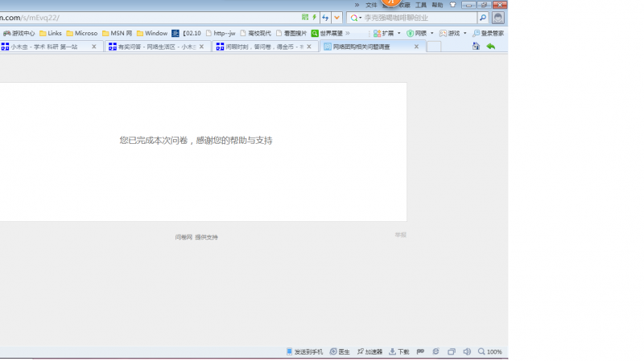Viewport: 644px width, 361px height.
Task: Click the 问卷网 提供支持 footer link
Action: (196, 237)
